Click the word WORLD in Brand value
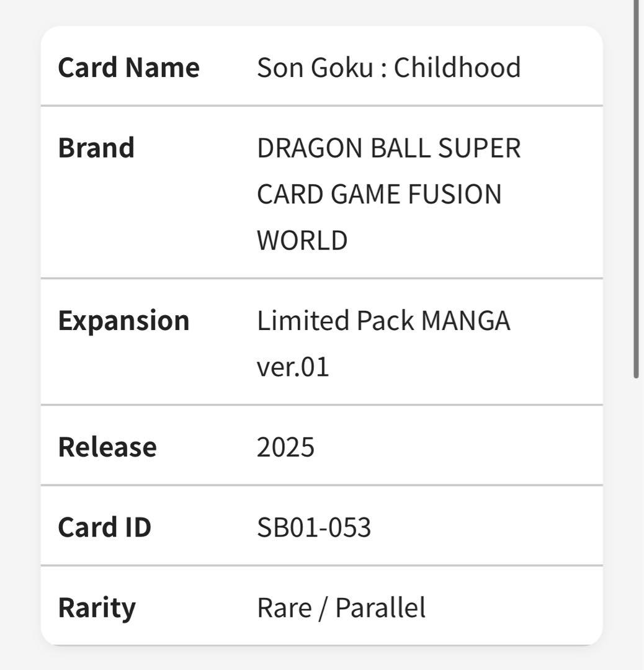 pos(302,240)
